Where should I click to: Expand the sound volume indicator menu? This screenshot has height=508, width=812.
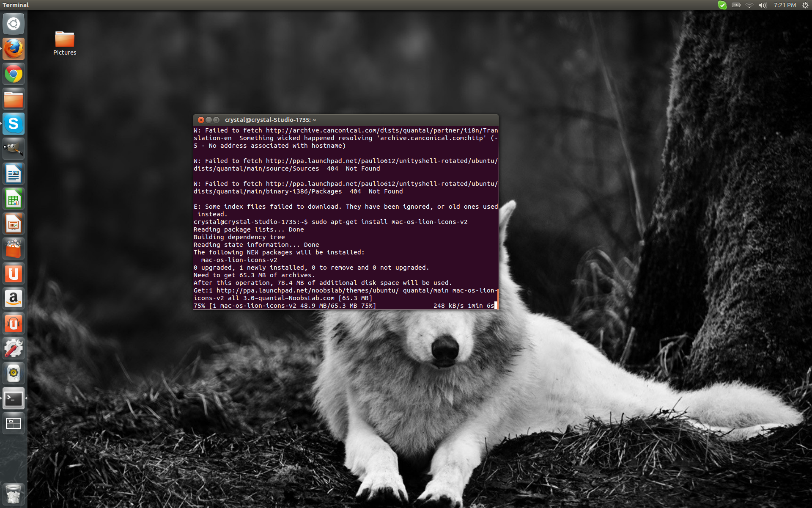coord(763,5)
